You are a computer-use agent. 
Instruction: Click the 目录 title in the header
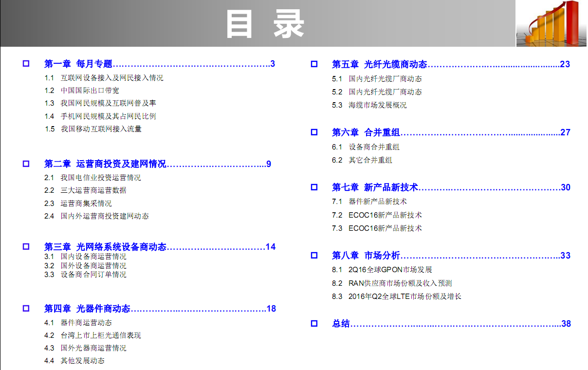coord(265,24)
